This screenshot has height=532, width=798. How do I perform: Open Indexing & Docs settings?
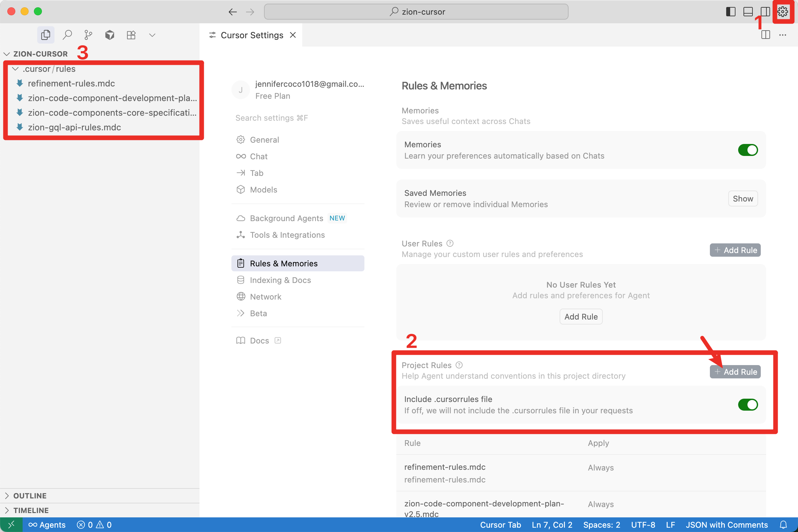298,280
